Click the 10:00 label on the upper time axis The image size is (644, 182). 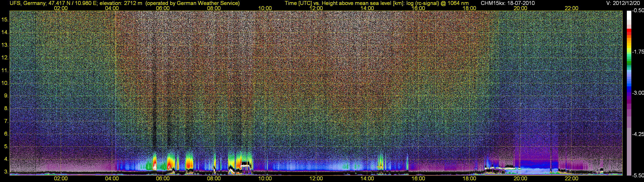pos(265,8)
